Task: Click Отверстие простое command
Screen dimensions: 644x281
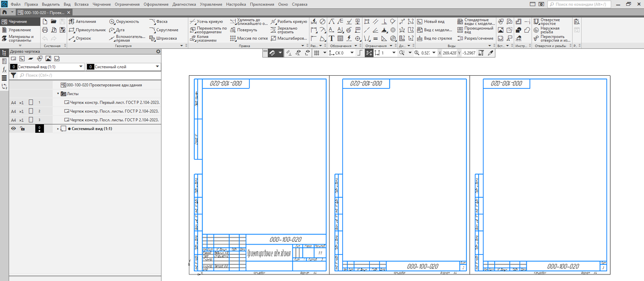Action: click(x=547, y=21)
